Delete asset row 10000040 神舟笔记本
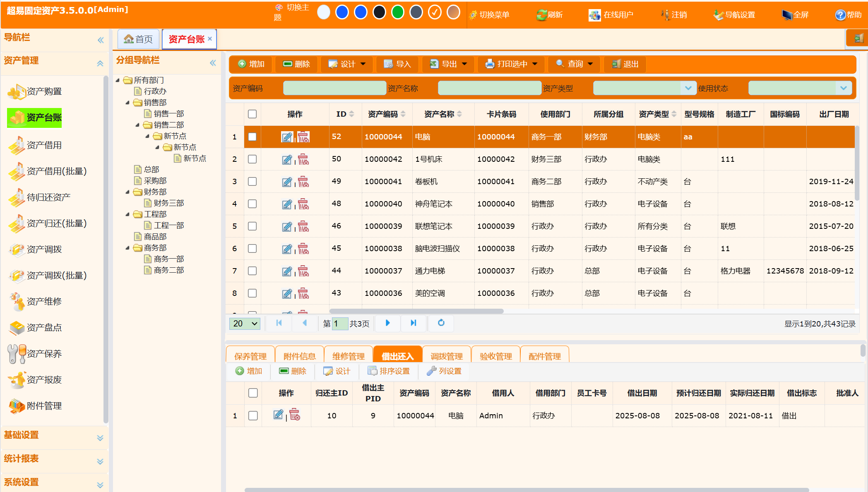 tap(303, 204)
